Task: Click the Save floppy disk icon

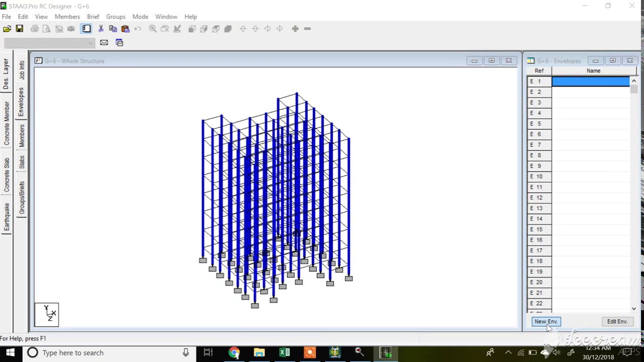Action: (20, 29)
